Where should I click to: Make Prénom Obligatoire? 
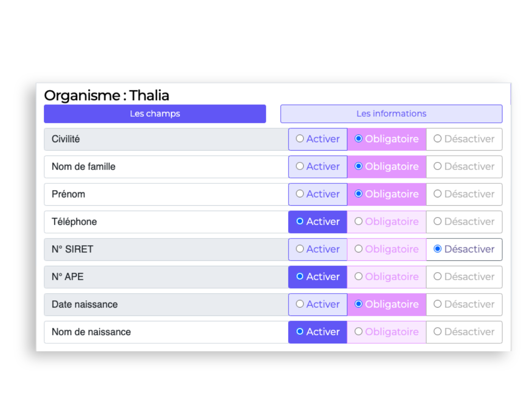[387, 194]
